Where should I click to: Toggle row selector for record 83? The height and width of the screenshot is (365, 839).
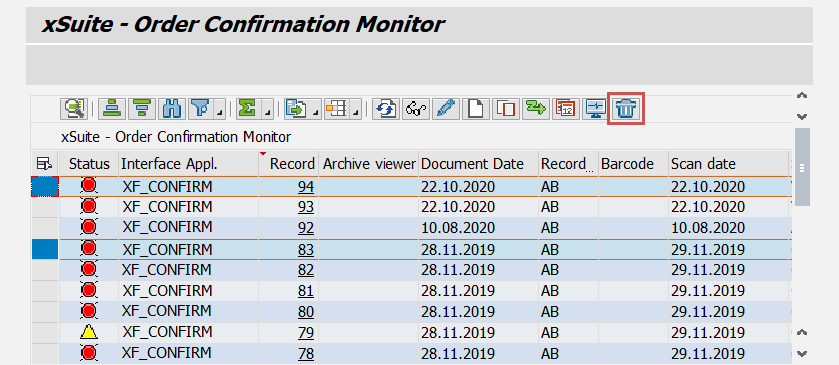click(45, 249)
